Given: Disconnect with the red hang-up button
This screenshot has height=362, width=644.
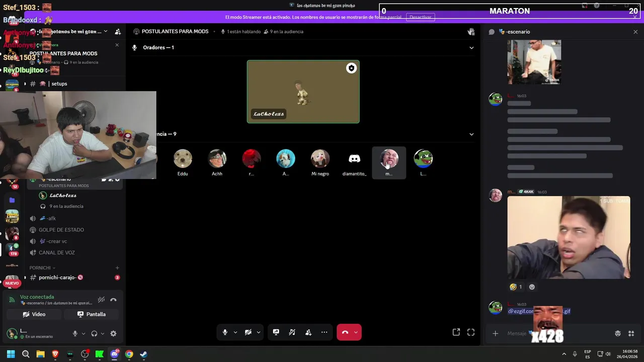Looking at the screenshot, I should click(x=345, y=332).
